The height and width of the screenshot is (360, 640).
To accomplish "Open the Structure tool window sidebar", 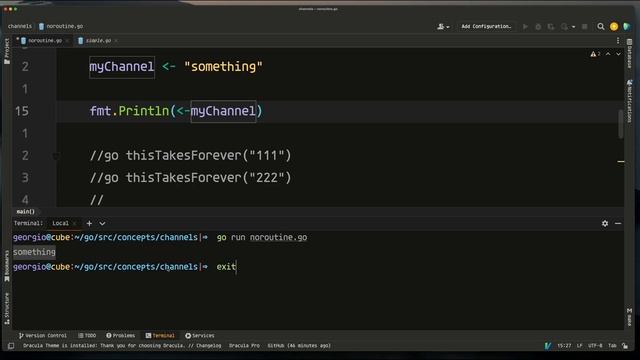I will (x=7, y=309).
